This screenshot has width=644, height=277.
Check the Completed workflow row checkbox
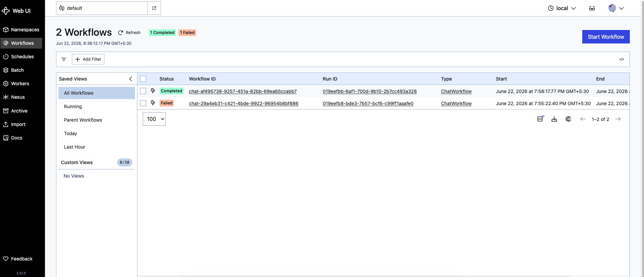[143, 91]
